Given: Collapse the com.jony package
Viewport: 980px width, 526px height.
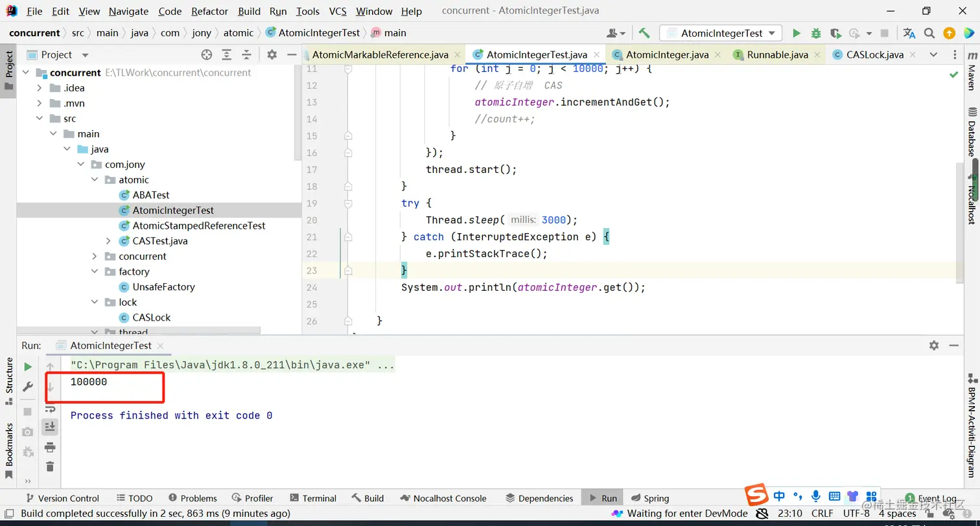Looking at the screenshot, I should click(81, 165).
